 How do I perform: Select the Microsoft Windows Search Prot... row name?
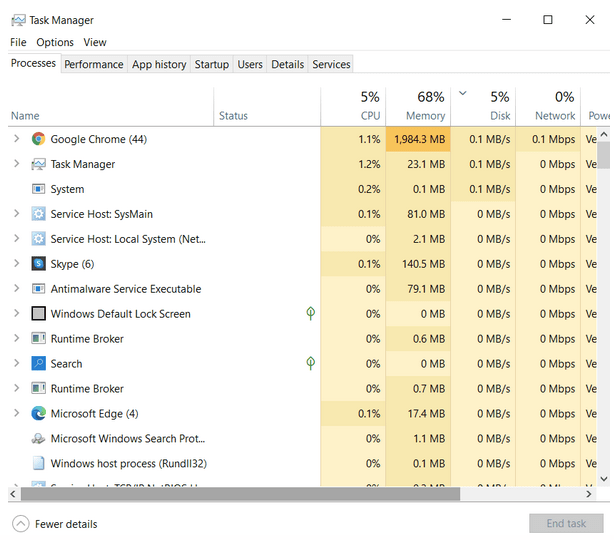point(128,439)
